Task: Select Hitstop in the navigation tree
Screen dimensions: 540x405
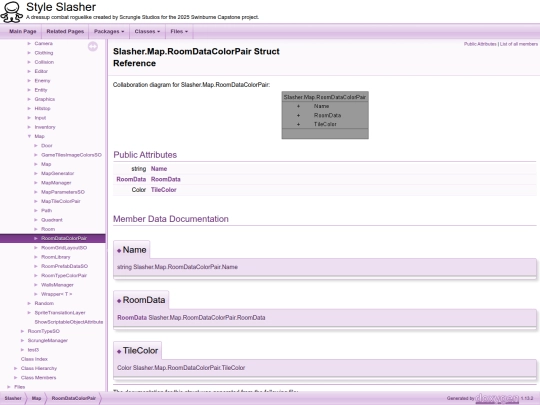Action: tap(42, 108)
